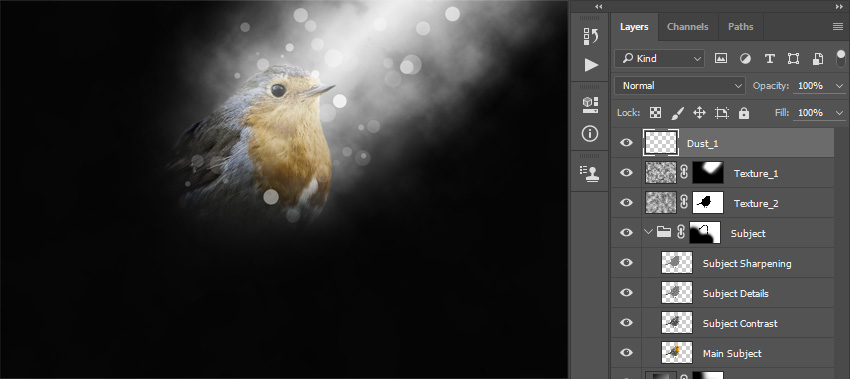This screenshot has height=379, width=850.
Task: Filter layers by type layers icon
Action: coord(769,59)
